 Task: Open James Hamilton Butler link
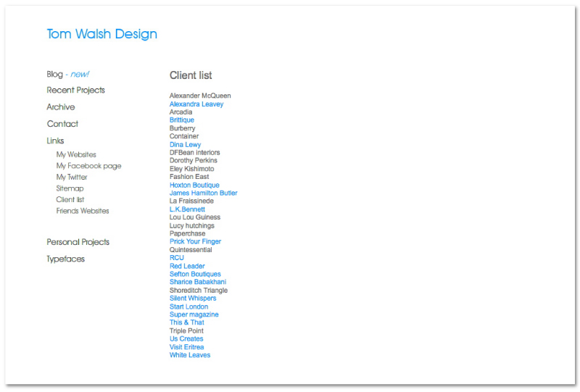(203, 193)
